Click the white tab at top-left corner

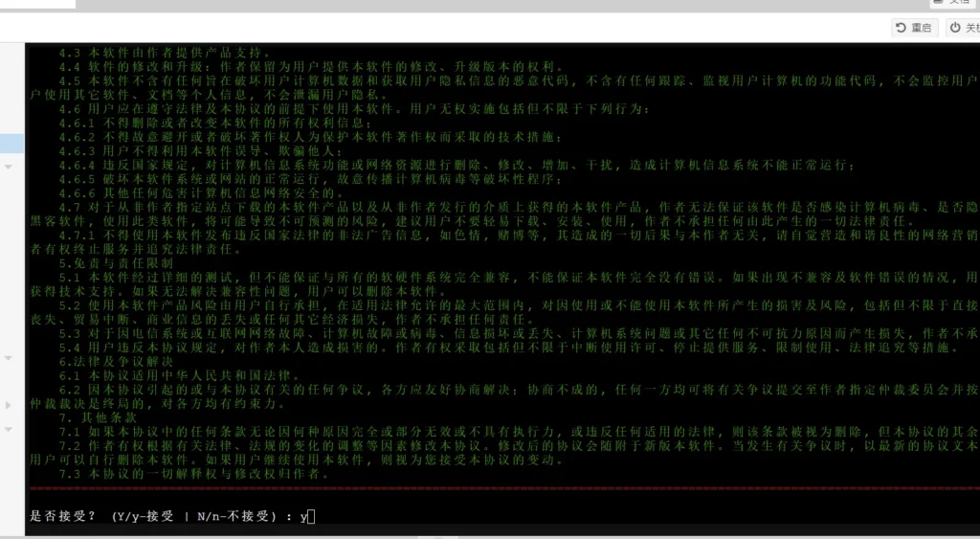(37, 4)
